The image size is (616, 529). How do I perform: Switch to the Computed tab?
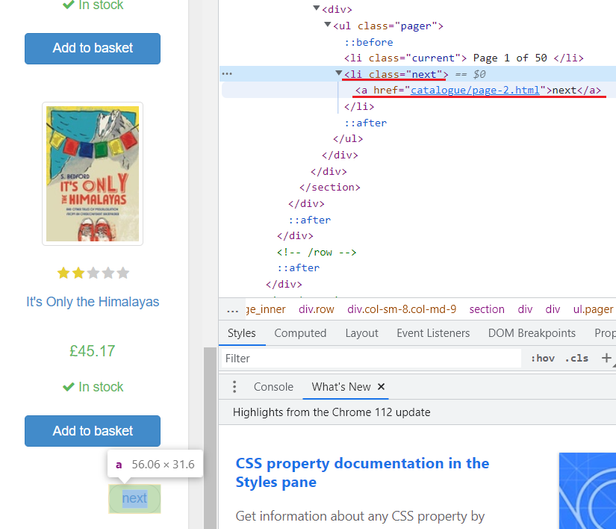click(x=300, y=333)
